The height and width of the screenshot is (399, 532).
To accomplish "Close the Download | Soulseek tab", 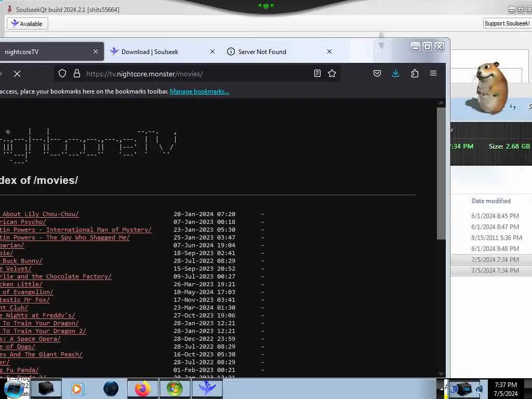I will point(212,51).
